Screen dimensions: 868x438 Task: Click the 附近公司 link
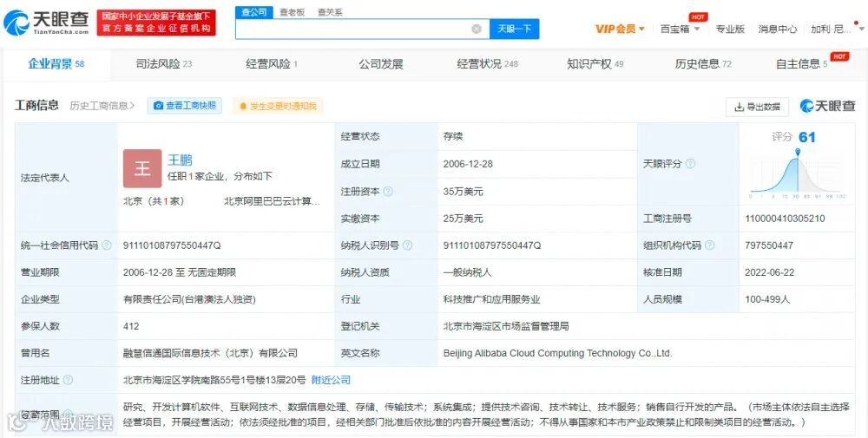[x=331, y=380]
